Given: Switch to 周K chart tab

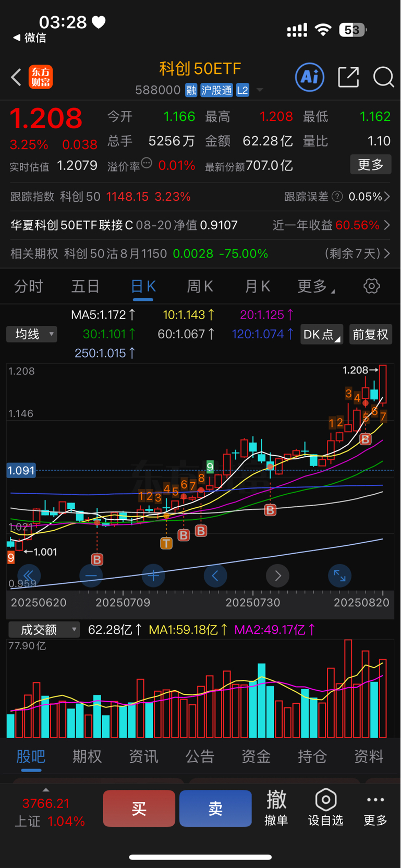Looking at the screenshot, I should click(200, 286).
